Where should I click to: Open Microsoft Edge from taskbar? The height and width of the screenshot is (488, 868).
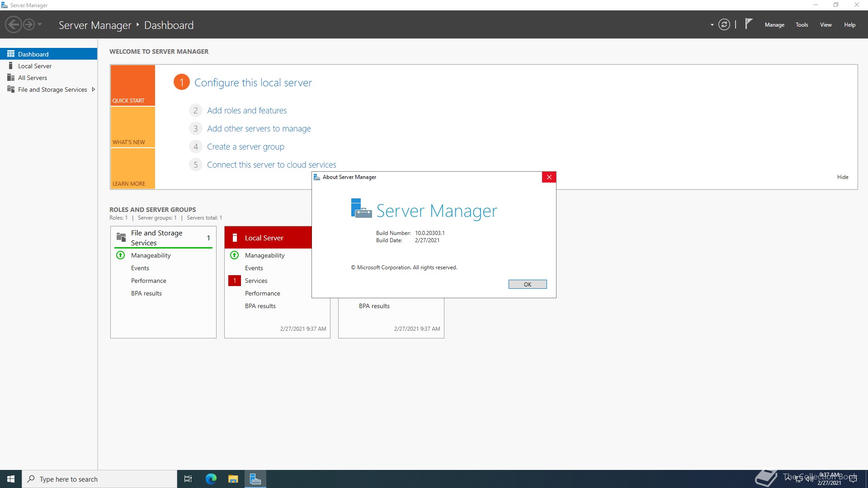point(211,479)
